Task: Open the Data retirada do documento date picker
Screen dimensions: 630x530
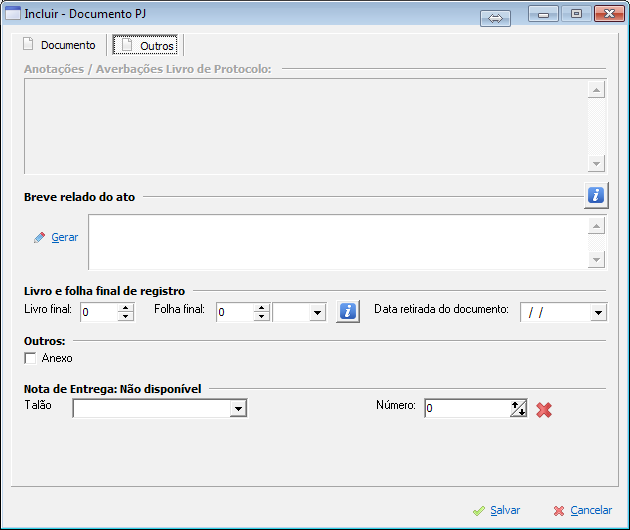Action: coord(598,312)
